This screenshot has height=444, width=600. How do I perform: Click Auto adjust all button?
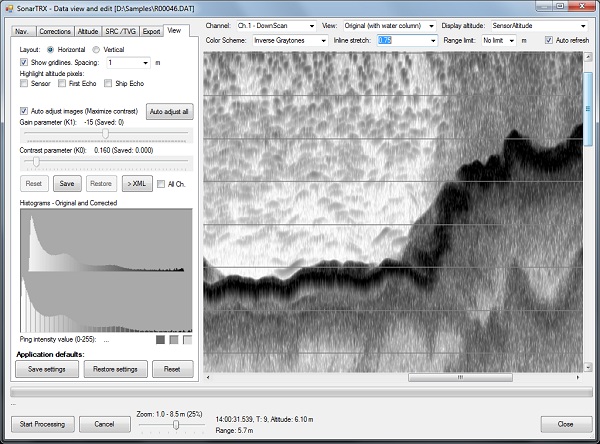pos(170,112)
